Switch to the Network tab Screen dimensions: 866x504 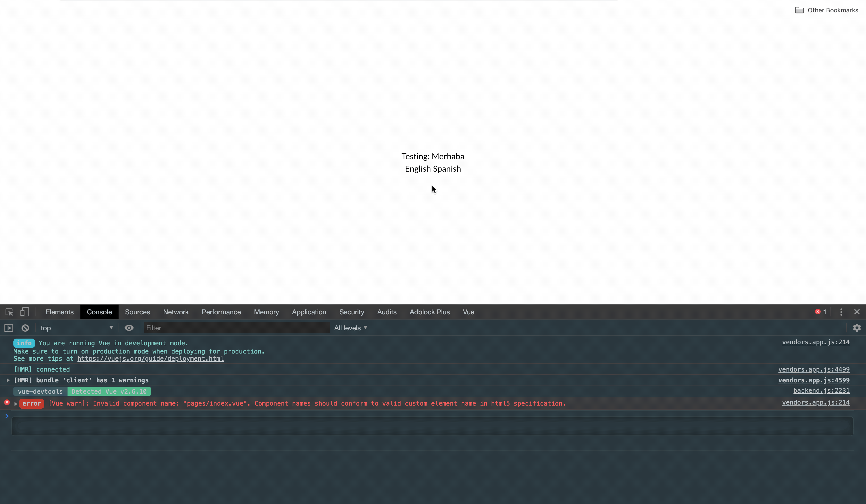point(176,312)
